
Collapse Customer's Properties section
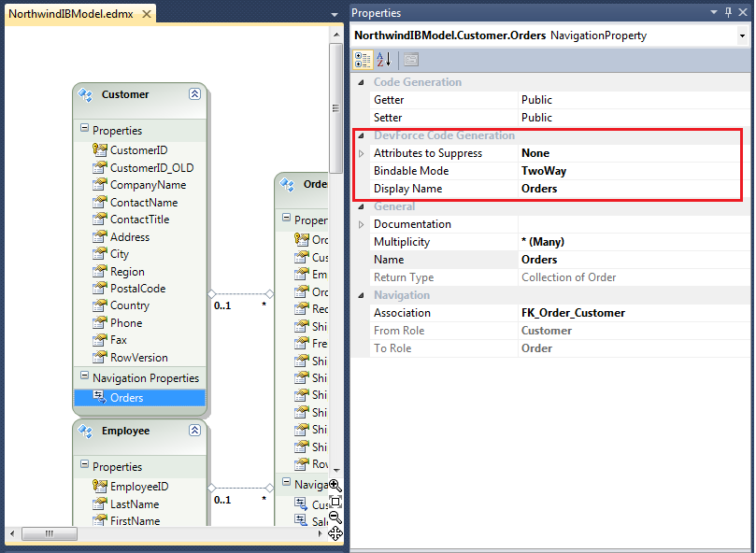(84, 128)
